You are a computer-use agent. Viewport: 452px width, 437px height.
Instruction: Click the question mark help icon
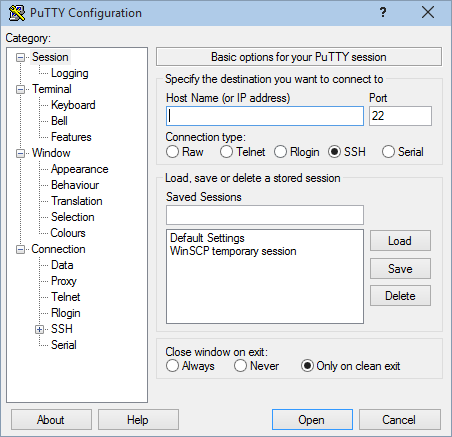[383, 13]
